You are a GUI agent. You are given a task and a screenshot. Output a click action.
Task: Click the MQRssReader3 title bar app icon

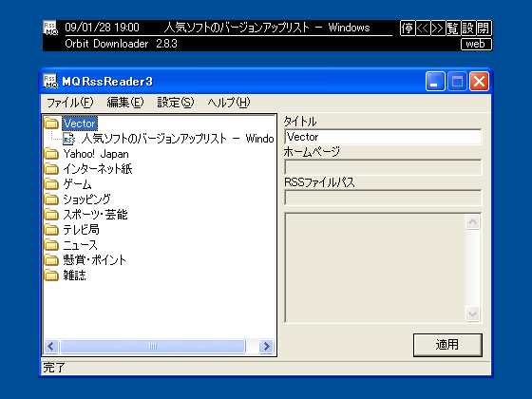coord(51,82)
